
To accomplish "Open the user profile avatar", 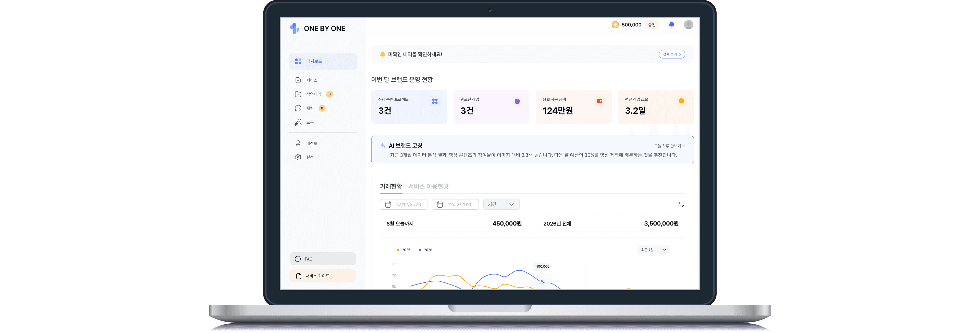I will click(x=688, y=25).
